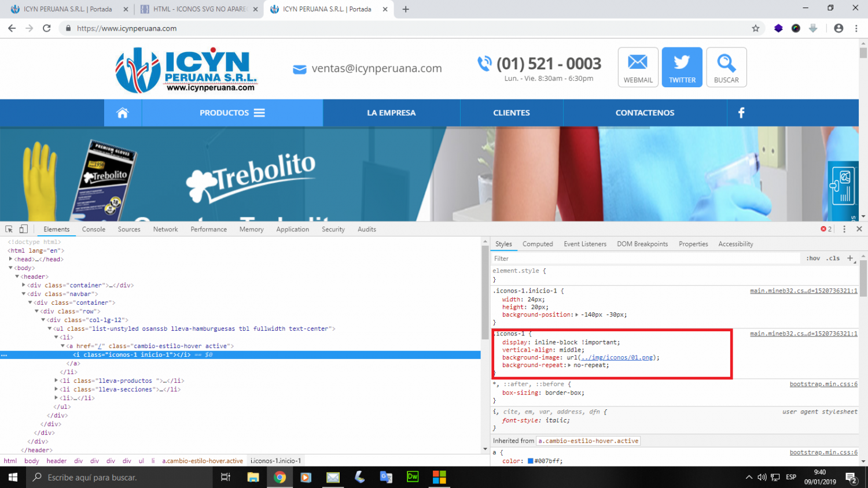The width and height of the screenshot is (868, 488).
Task: Switch to Sources tab
Action: [129, 229]
